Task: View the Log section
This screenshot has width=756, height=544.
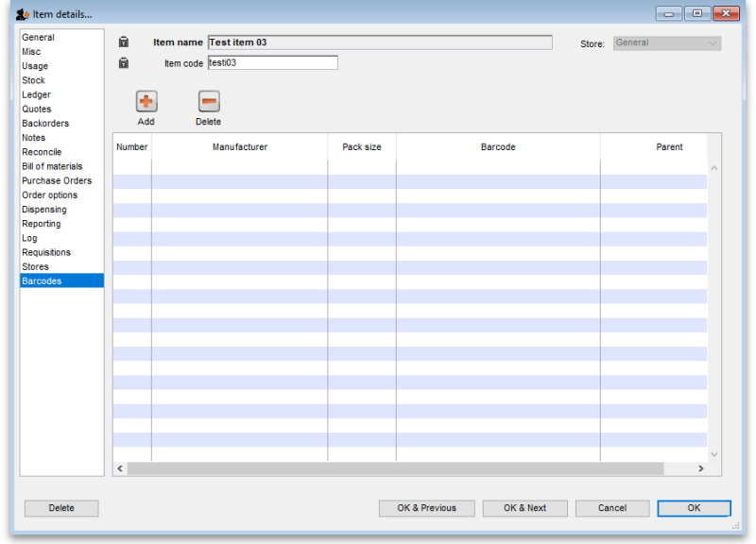Action: 30,238
